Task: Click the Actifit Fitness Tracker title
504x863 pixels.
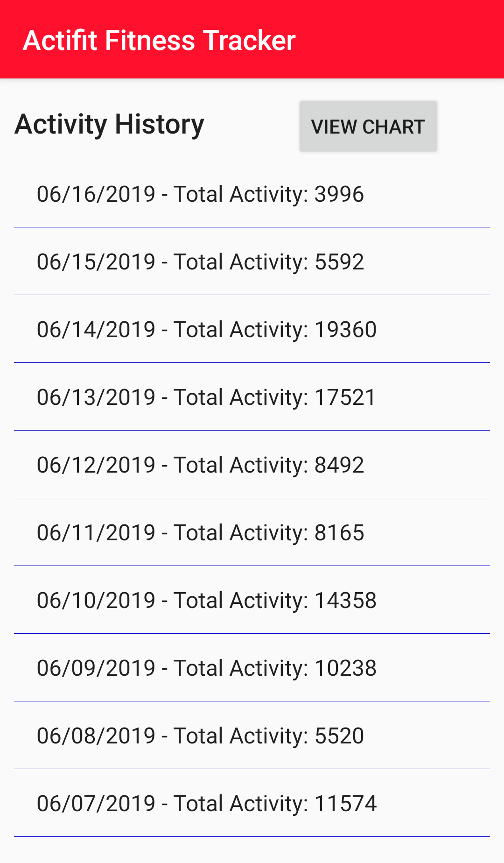Action: tap(159, 40)
